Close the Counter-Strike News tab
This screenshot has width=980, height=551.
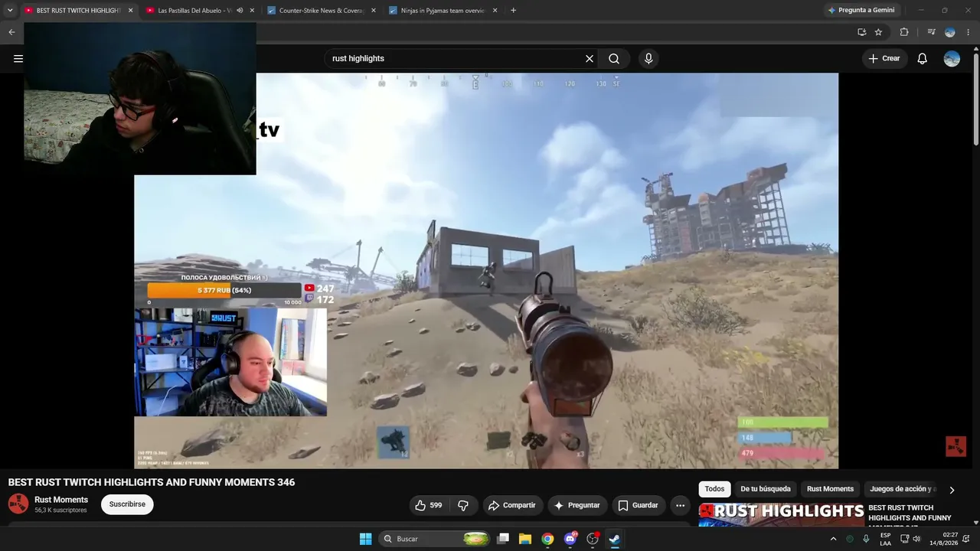(x=374, y=11)
